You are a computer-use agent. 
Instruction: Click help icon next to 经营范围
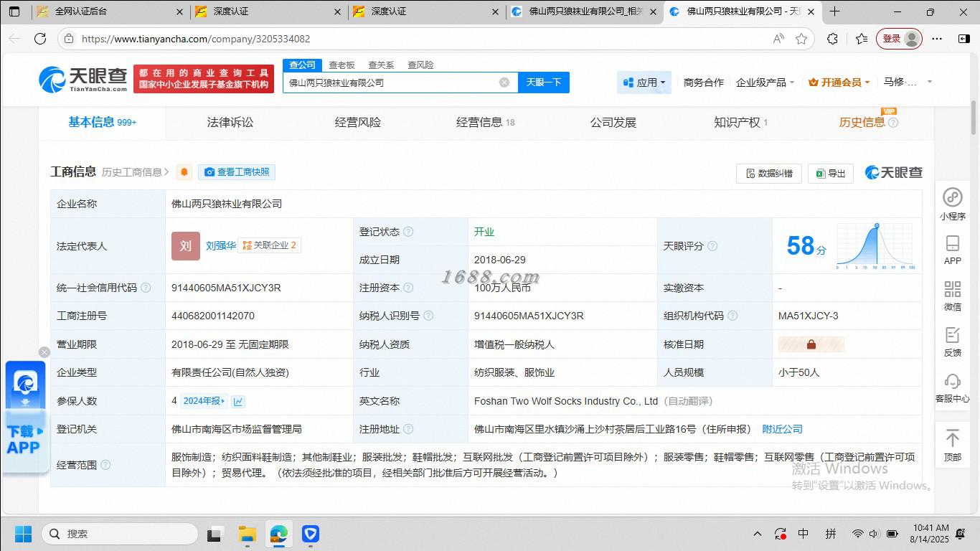[105, 465]
